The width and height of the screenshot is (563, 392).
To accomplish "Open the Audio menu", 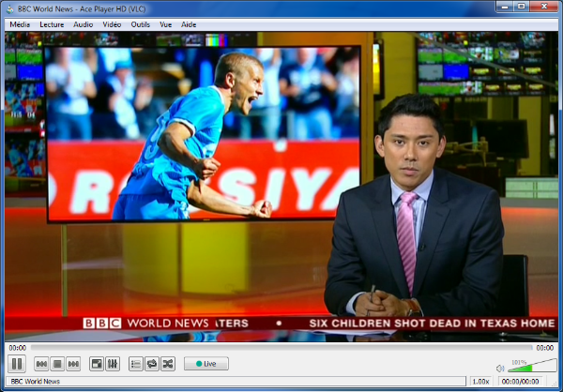I will (x=83, y=24).
